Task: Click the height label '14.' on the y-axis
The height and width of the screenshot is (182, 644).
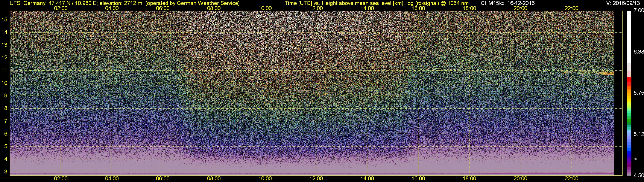Action: pyautogui.click(x=5, y=32)
